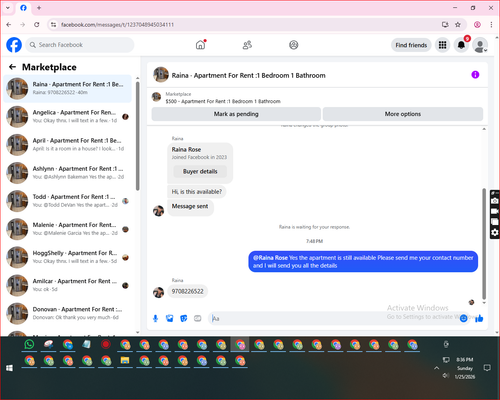
Task: Click the chat scroll-up arrow
Action: coord(484,129)
